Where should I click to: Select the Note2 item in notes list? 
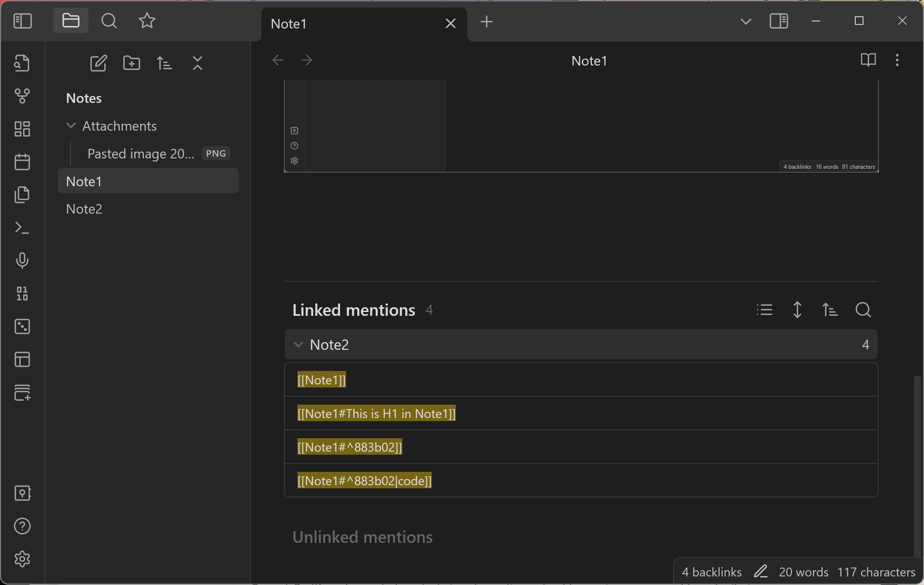pyautogui.click(x=83, y=208)
